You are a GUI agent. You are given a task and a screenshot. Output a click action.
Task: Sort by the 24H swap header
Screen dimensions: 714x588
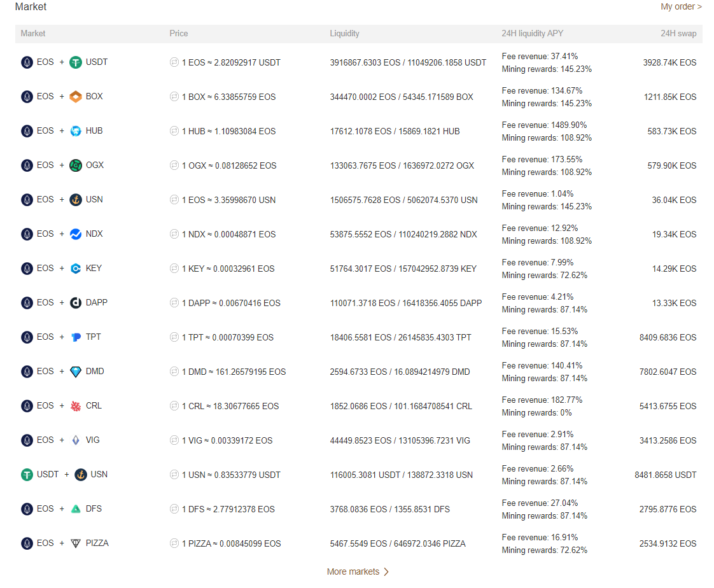(x=678, y=33)
